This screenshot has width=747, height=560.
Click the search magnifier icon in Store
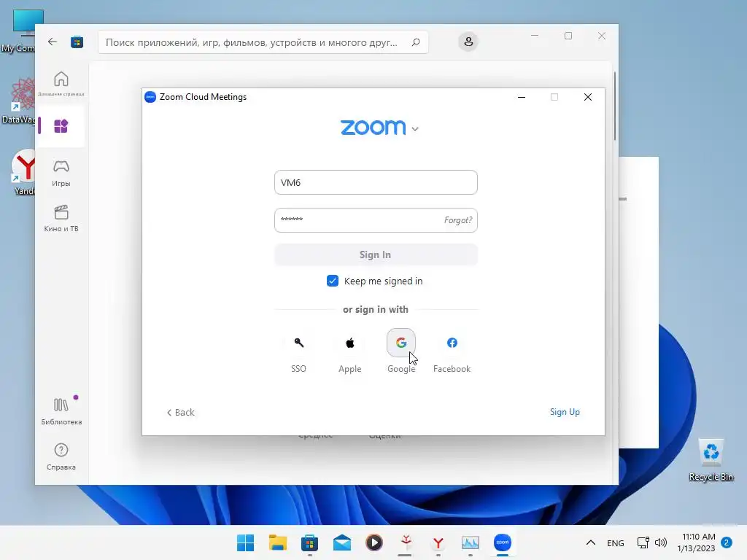click(415, 42)
